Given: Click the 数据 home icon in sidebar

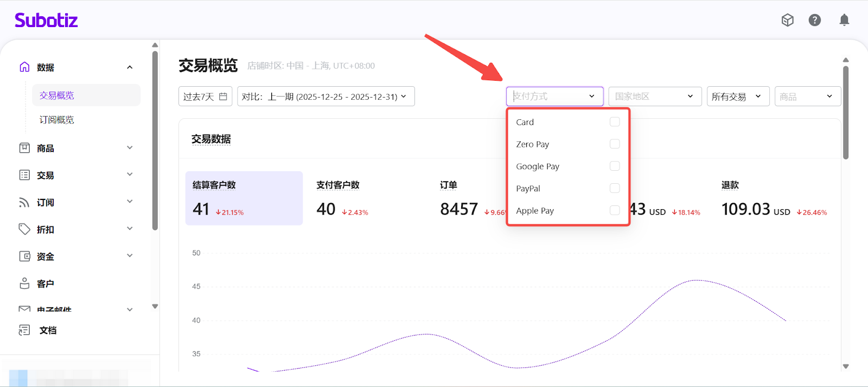Looking at the screenshot, I should 24,67.
